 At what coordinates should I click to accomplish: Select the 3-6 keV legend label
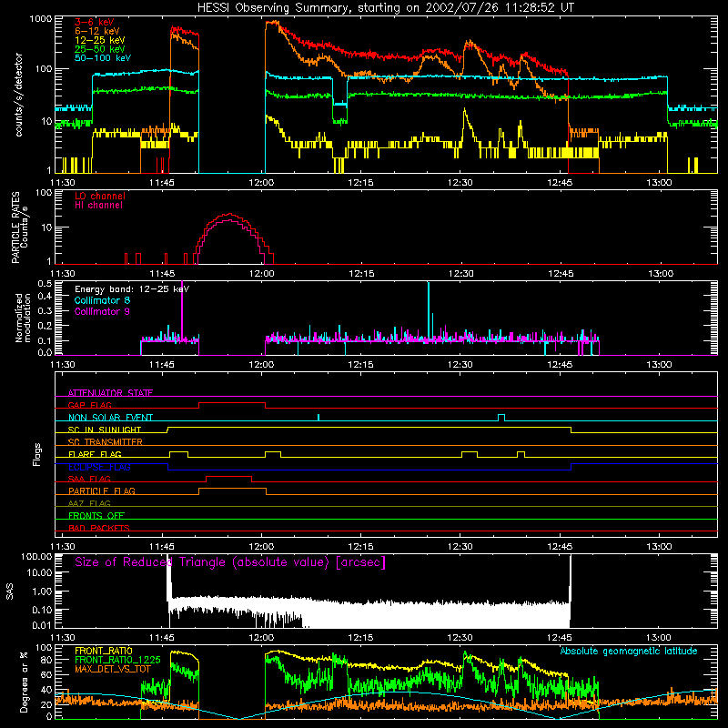[x=95, y=22]
